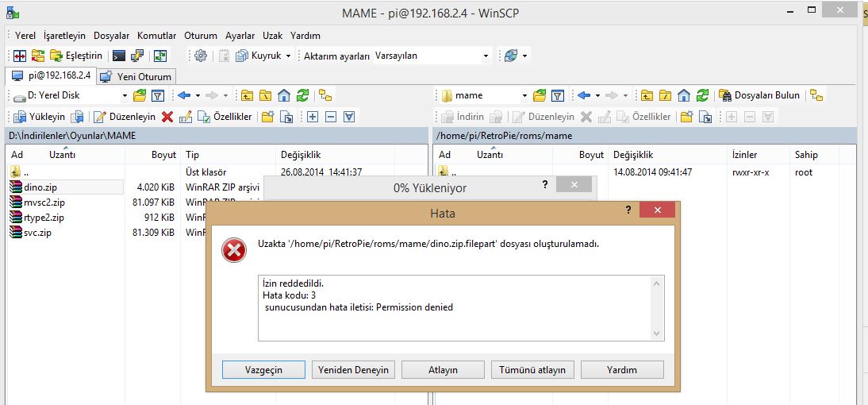Viewport: 868px width, 405px height.
Task: Go to Home directory in remote panel
Action: tap(684, 96)
